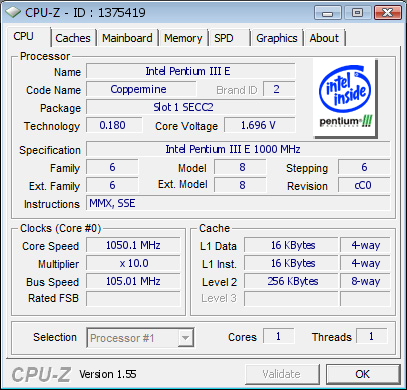Click the Core Voltage value field
Viewport: 407px width, 390px height.
[x=260, y=125]
